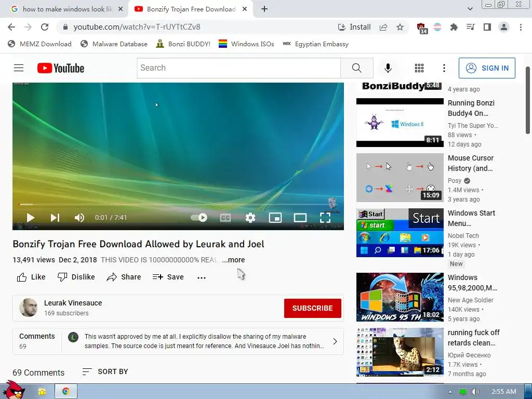532x399 pixels.
Task: Open the Sort By comments dropdown
Action: (x=105, y=372)
